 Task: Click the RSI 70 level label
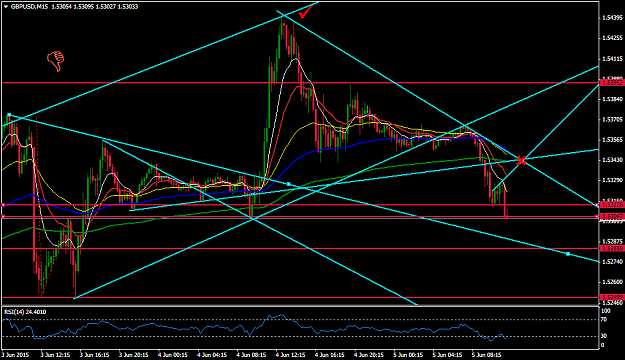(604, 319)
